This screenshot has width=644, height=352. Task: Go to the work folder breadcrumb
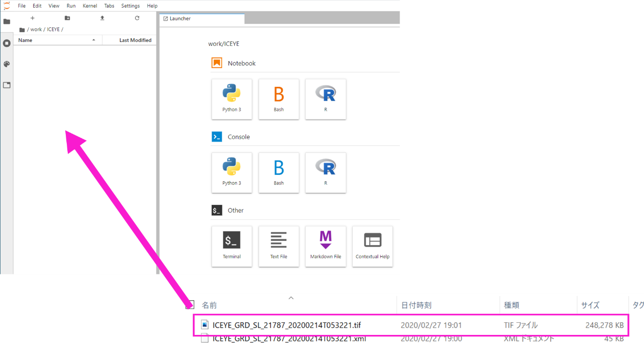pyautogui.click(x=36, y=29)
